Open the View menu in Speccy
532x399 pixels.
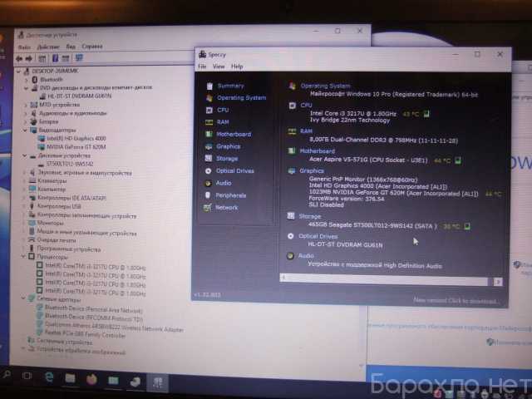coord(218,66)
